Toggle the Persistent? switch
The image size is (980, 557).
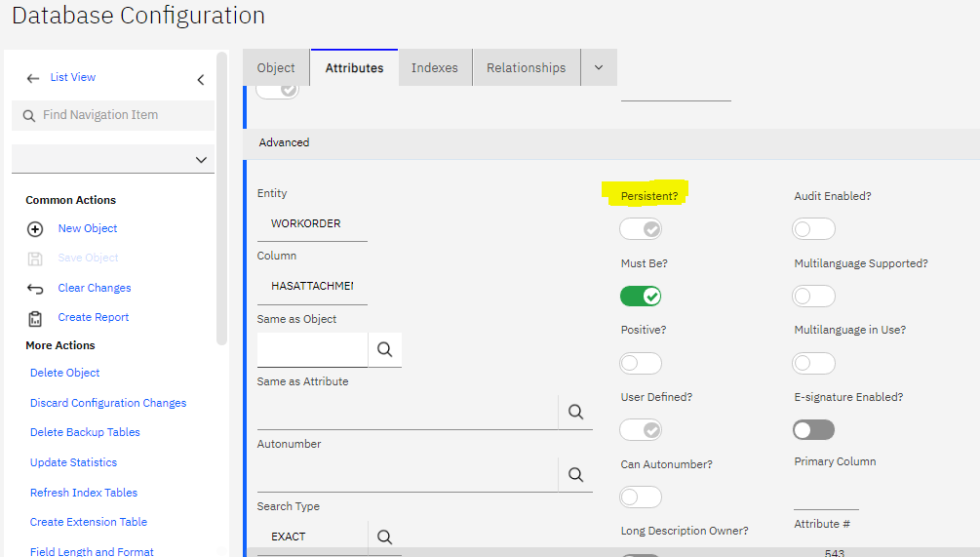pos(641,229)
